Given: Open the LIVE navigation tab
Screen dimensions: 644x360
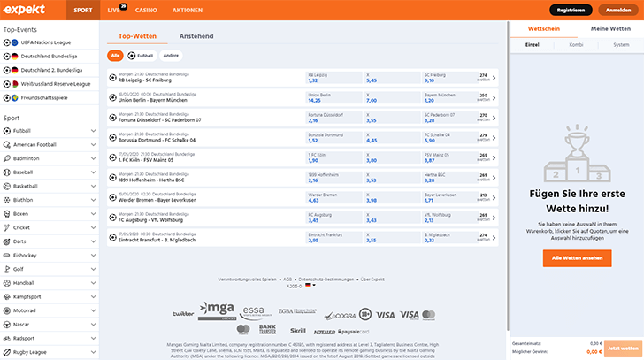Looking at the screenshot, I should click(114, 11).
